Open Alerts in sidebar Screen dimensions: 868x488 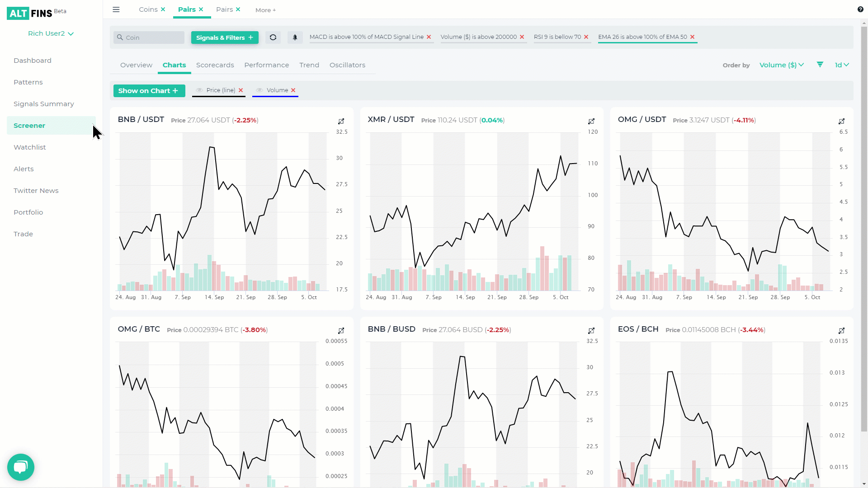click(x=24, y=169)
